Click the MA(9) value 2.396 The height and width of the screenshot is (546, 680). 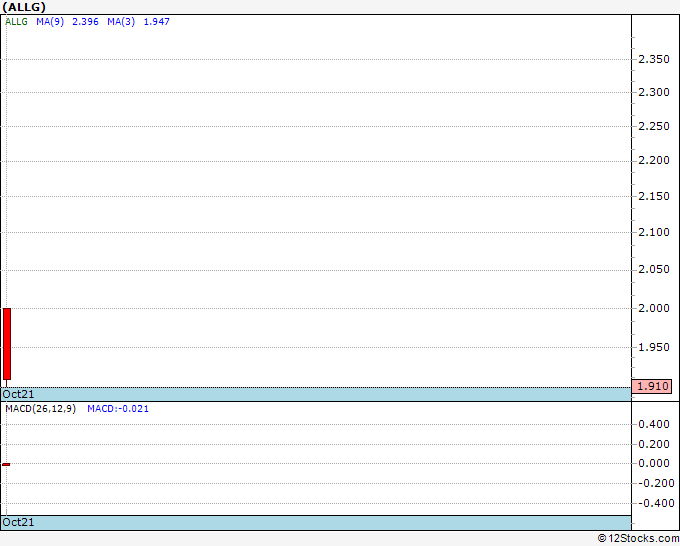tap(85, 22)
